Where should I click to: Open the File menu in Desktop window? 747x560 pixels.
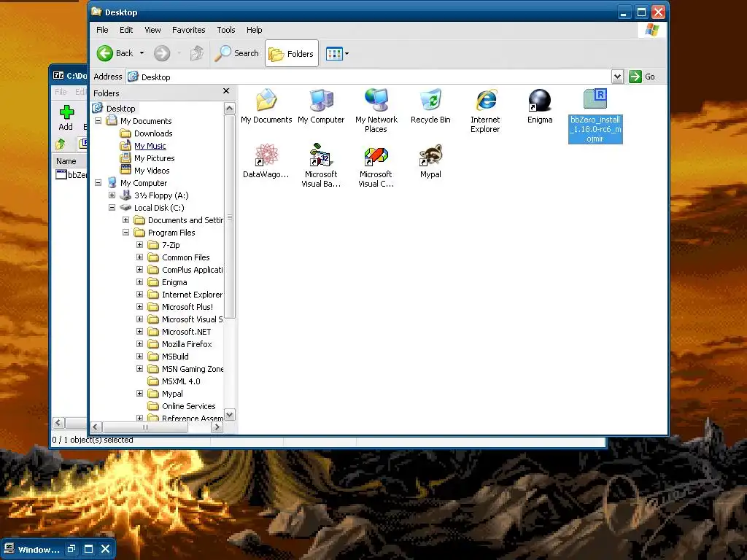102,30
